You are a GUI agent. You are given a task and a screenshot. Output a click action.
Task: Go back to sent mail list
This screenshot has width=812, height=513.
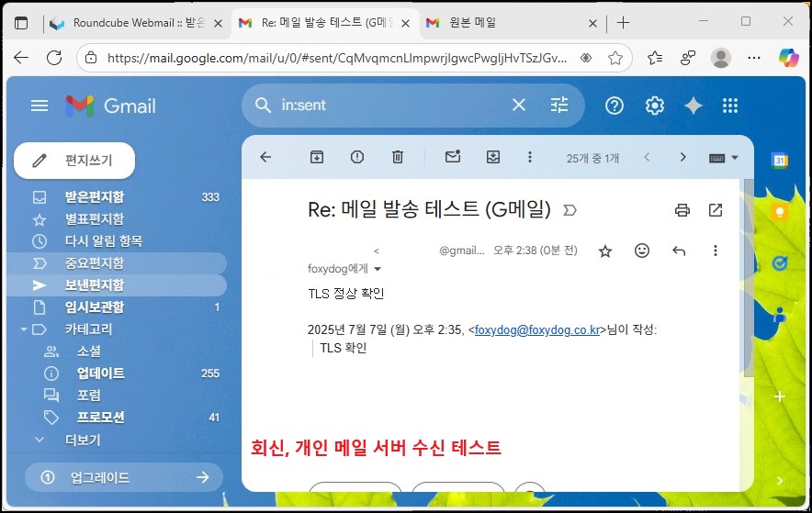(265, 157)
